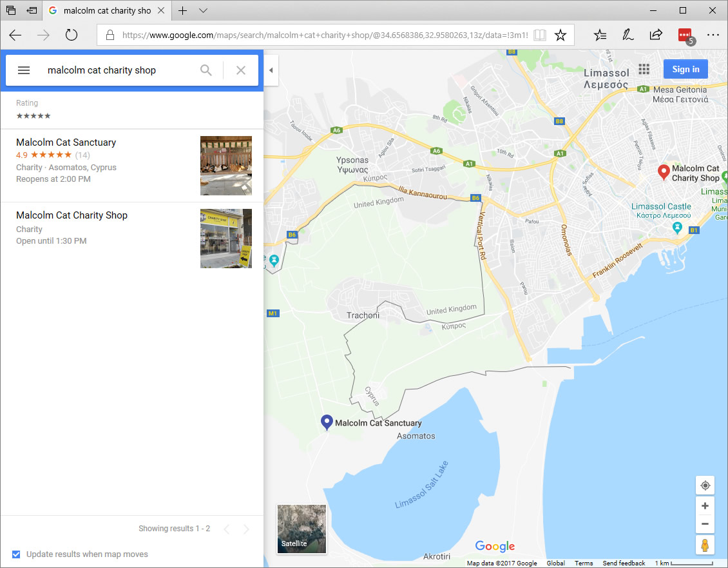
Task: Click the search text input field
Action: [x=119, y=70]
